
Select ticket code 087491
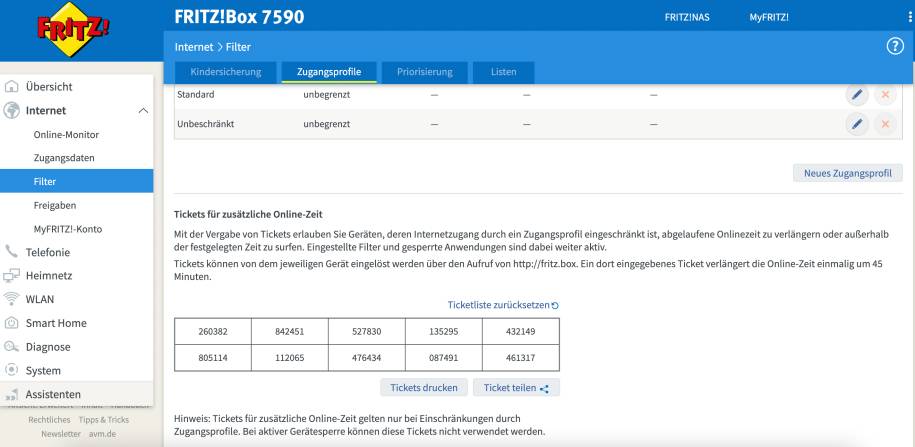[443, 358]
